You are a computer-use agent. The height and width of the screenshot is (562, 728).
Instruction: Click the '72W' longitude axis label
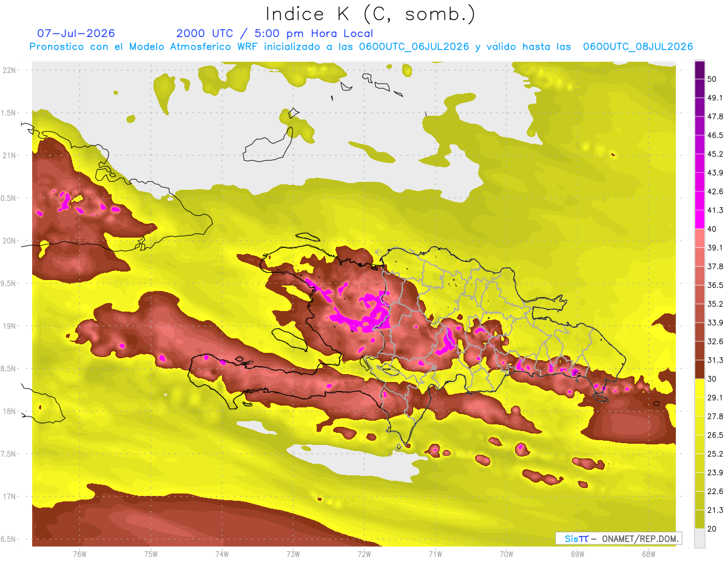[364, 554]
